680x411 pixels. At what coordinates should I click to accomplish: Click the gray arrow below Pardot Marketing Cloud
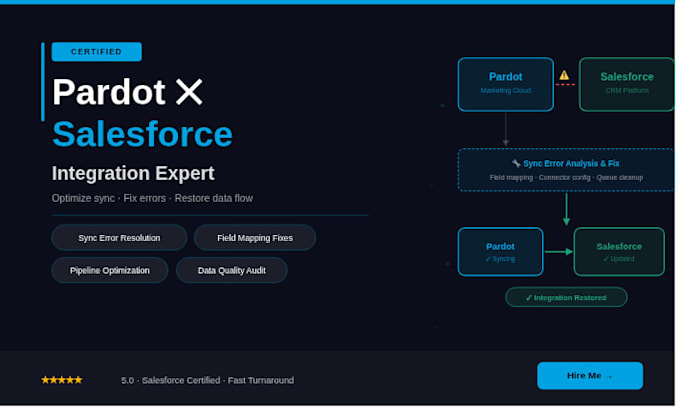[x=506, y=129]
